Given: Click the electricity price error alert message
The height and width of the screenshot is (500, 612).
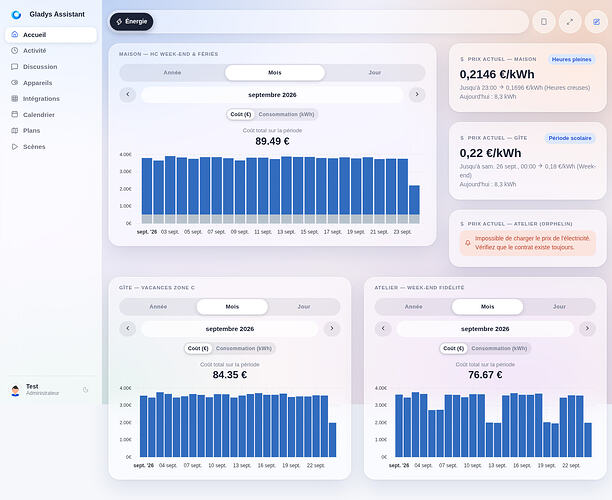Looking at the screenshot, I should 528,243.
